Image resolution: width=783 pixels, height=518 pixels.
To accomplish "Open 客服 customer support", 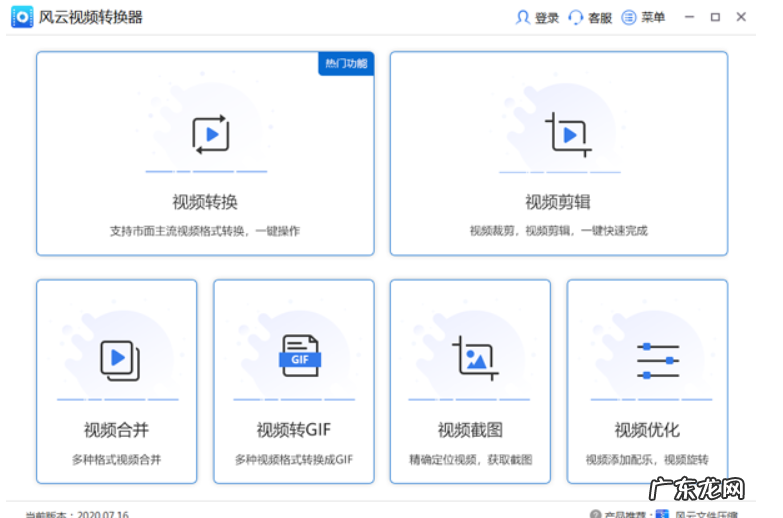I will (600, 18).
